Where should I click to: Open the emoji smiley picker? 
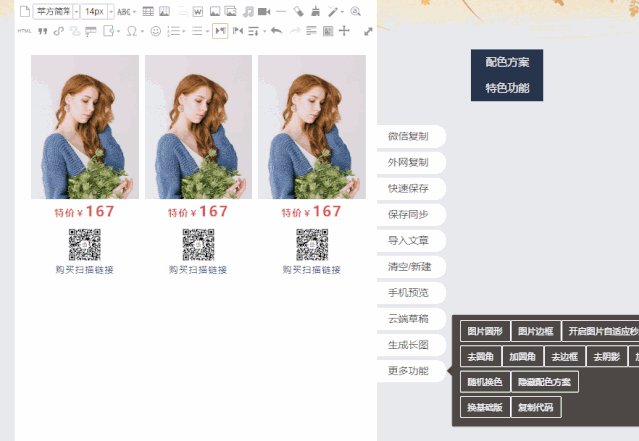coord(156,31)
